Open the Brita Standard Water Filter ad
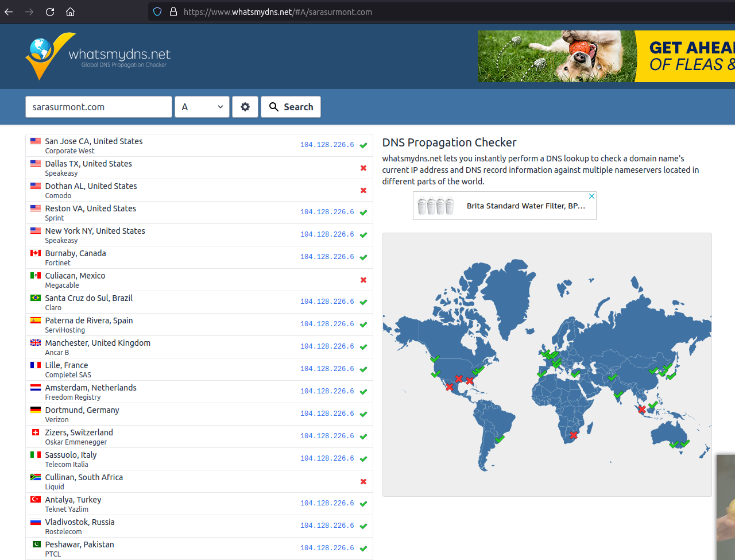 (525, 206)
